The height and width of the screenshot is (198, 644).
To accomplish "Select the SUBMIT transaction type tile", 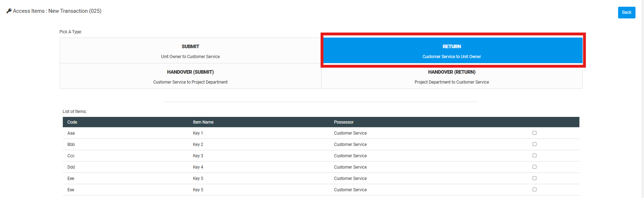I will (x=191, y=51).
